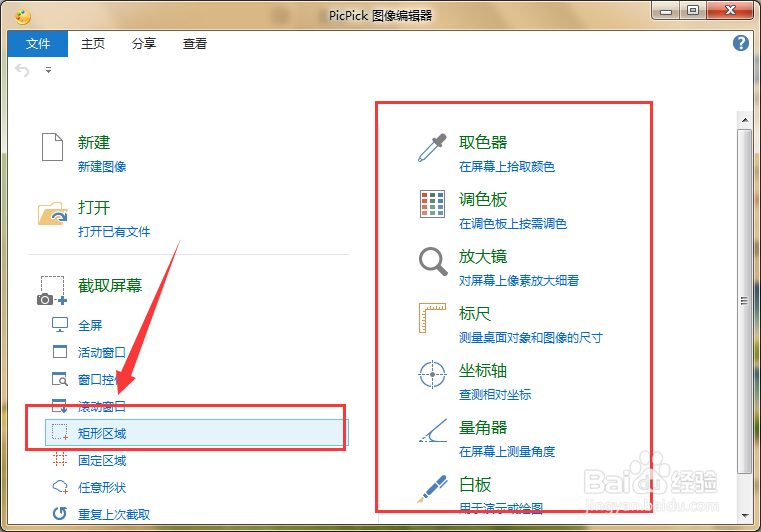Open the 文件 menu tab

(x=38, y=44)
